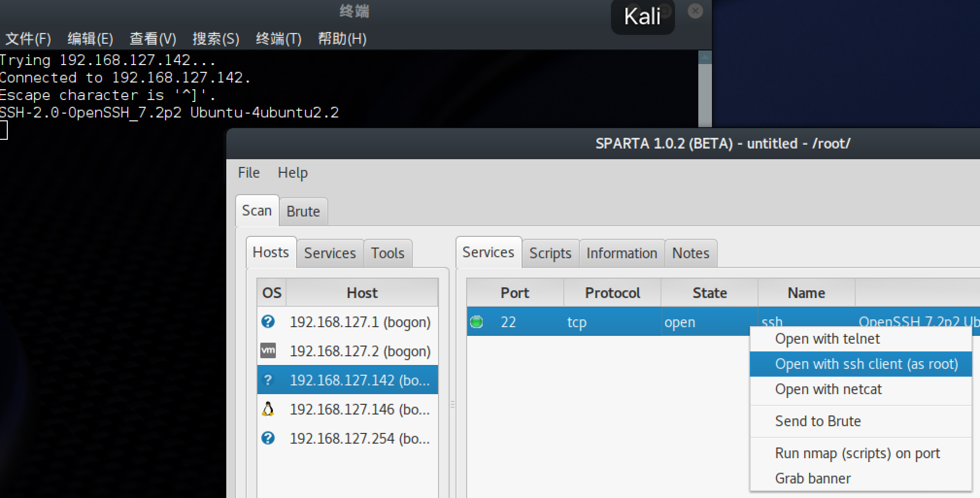Screen dimensions: 980x498
Task: Click the tcp protocol cell
Action: (x=612, y=322)
